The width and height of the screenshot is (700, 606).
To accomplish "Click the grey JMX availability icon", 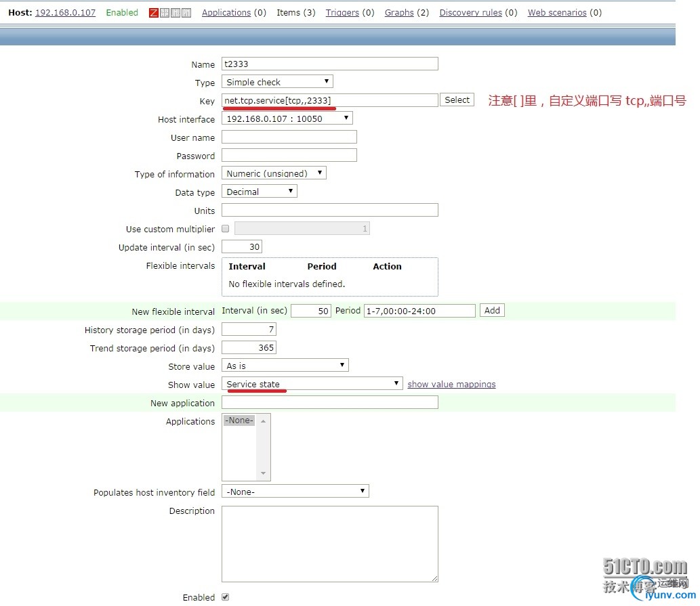I will point(176,12).
